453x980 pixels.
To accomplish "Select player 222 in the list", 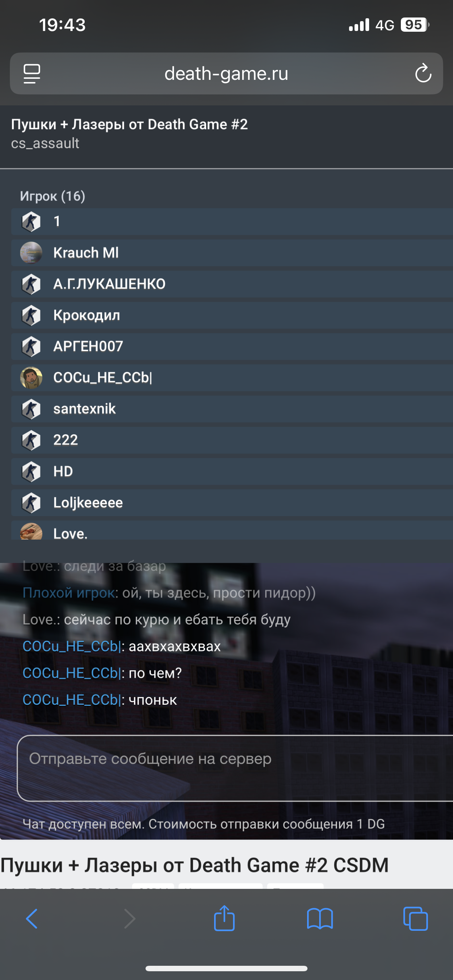I will pos(232,440).
